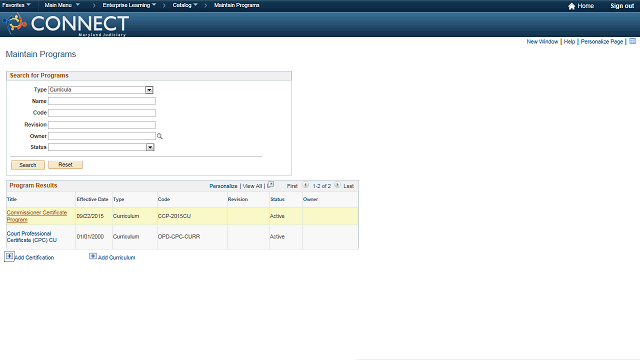Click Add Certification link
640x360 pixels.
(x=34, y=258)
